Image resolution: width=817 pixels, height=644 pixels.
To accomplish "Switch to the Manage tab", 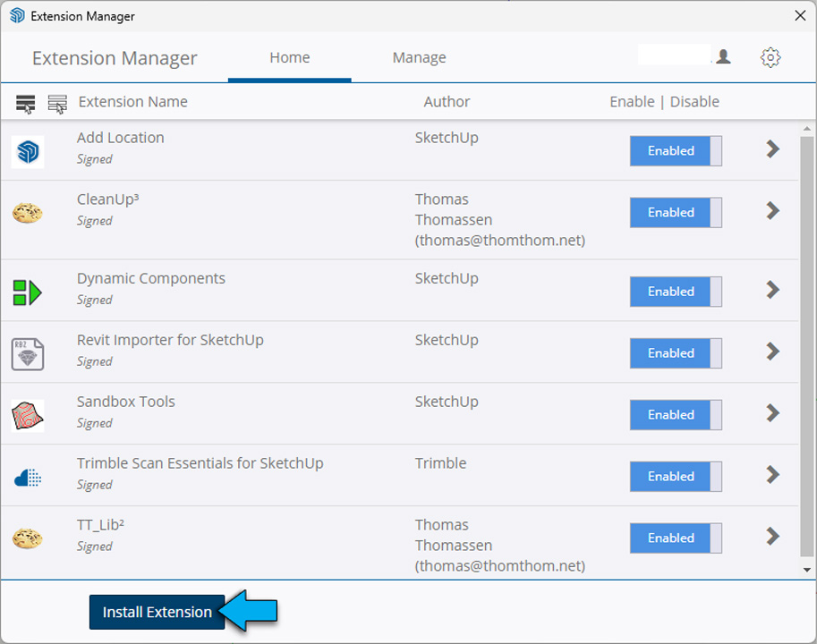I will tap(419, 58).
